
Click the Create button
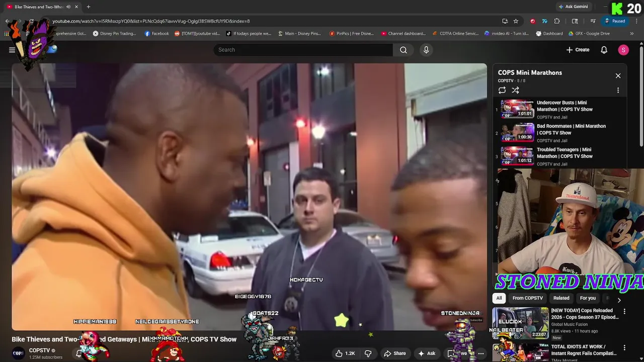578,50
